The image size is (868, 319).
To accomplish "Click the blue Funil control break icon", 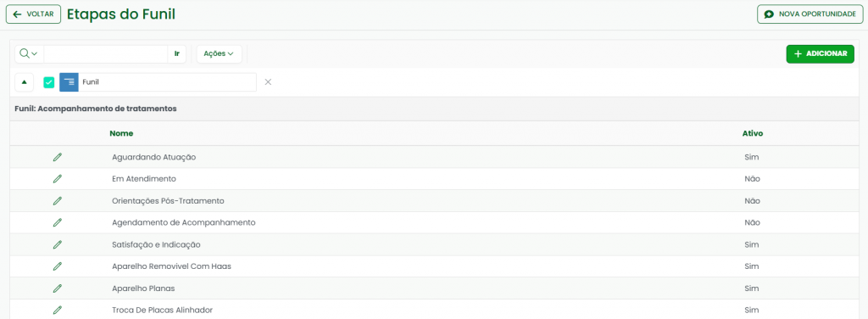I will pos(69,82).
